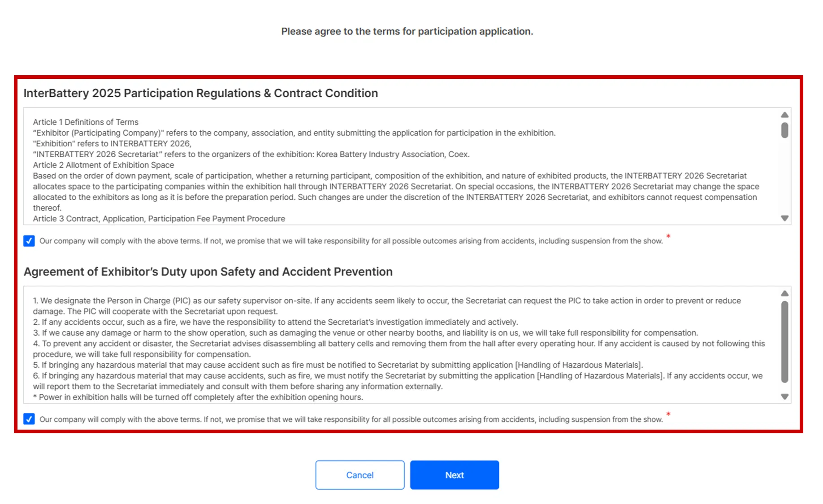Click the compliance statement text below the Participation Regulations box
The image size is (823, 504).
tap(351, 241)
